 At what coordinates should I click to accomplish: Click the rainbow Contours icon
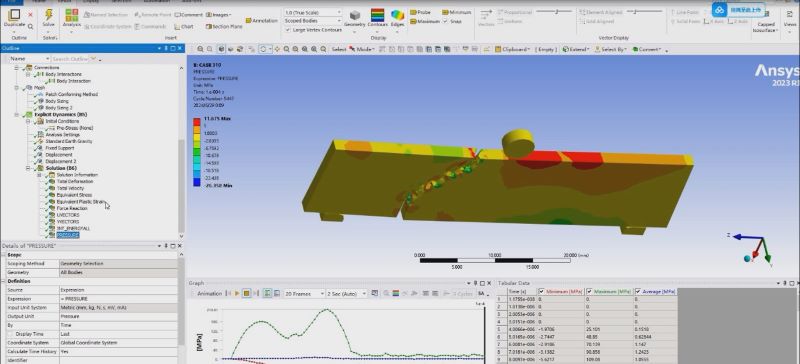point(378,15)
